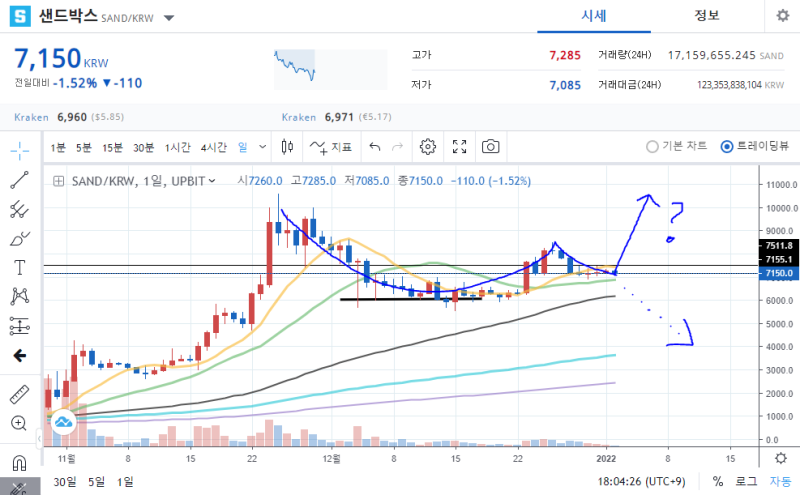Screen dimensions: 800x495
Task: Click the SAND coin logo icon
Action: coord(20,16)
